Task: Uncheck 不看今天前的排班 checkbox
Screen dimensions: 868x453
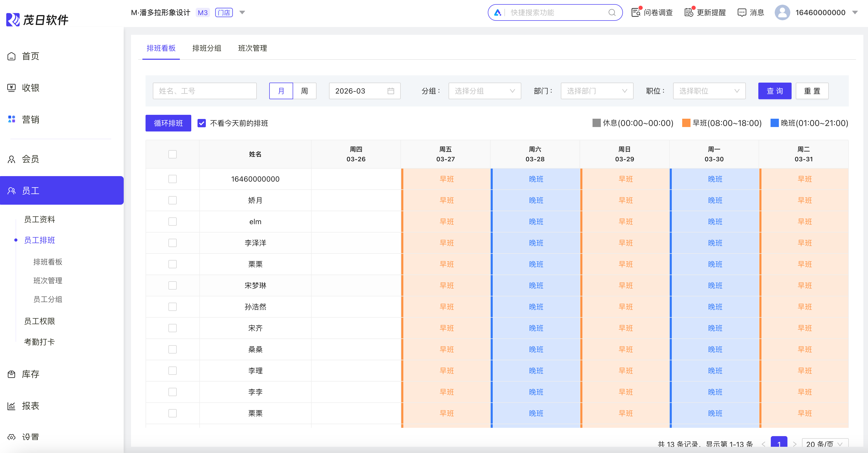Action: pyautogui.click(x=201, y=123)
